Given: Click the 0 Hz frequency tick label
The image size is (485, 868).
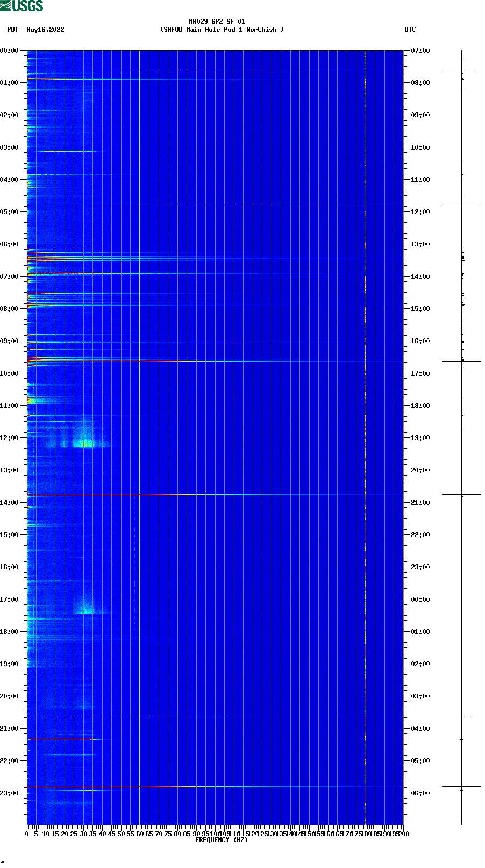Looking at the screenshot, I should coord(27,834).
